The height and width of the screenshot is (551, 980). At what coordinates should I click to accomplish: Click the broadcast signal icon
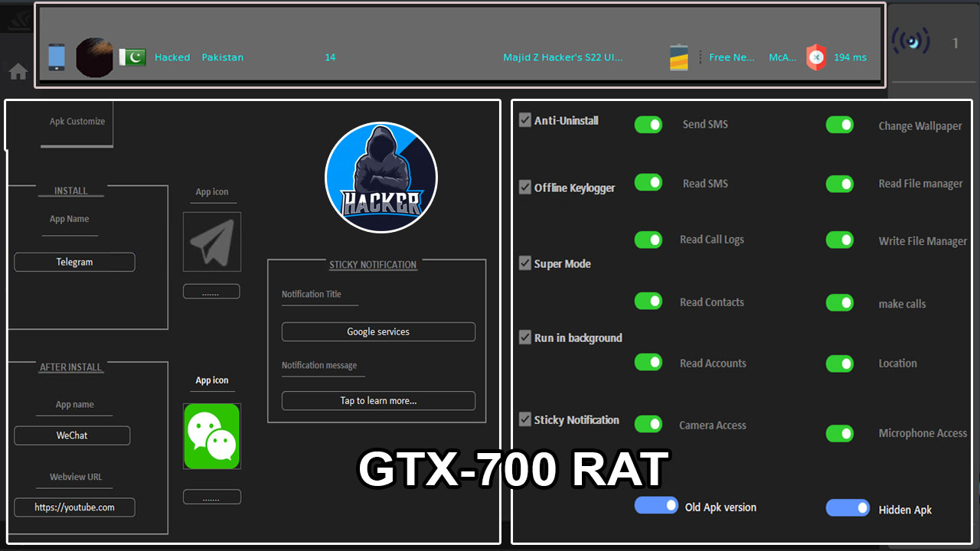pos(911,41)
